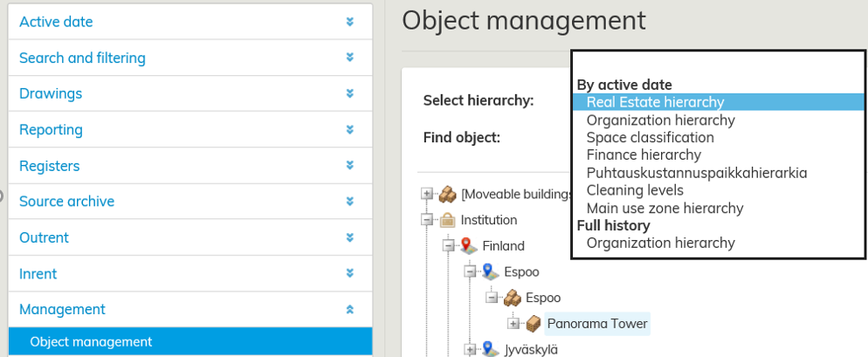Click the Panorama Tower building icon

tap(534, 324)
